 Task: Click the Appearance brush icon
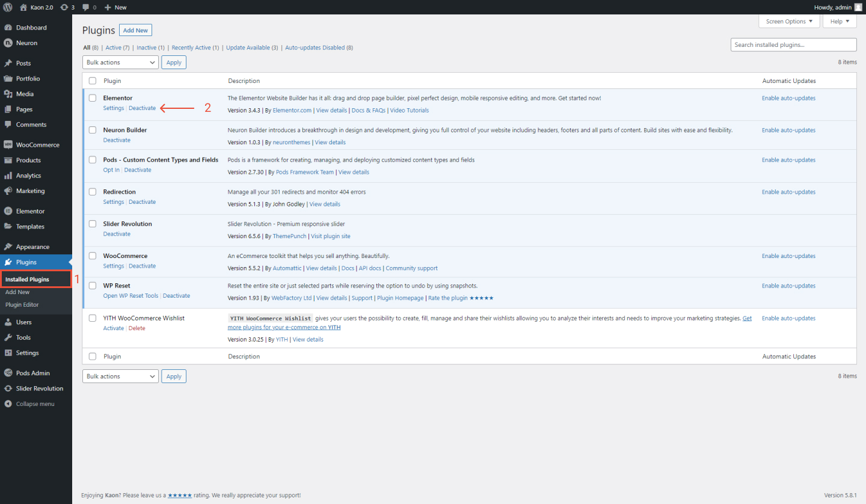(x=8, y=247)
